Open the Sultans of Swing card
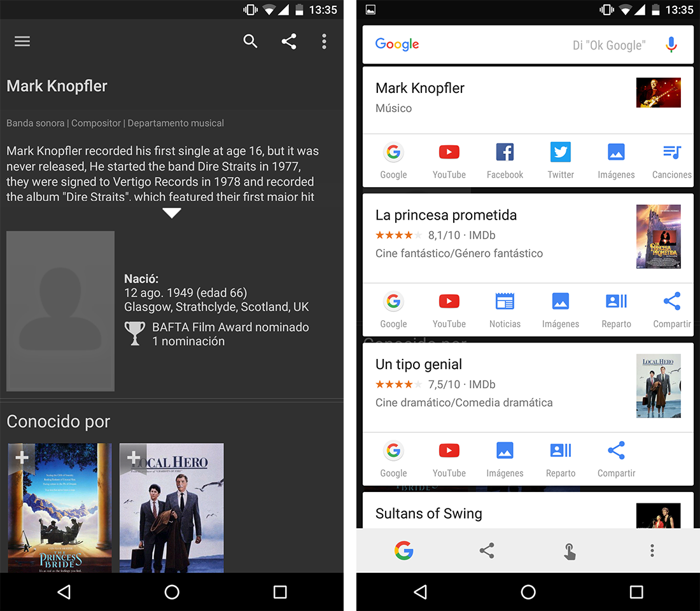Image resolution: width=700 pixels, height=611 pixels. [x=528, y=510]
